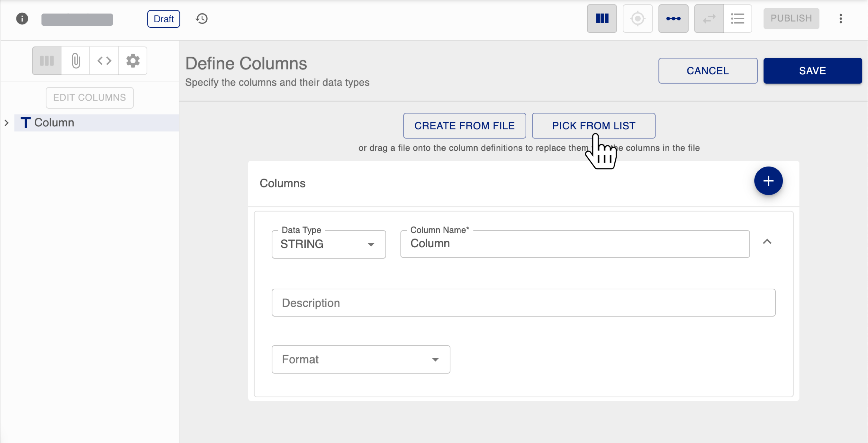
Task: Click the info icon in top bar
Action: (x=22, y=19)
